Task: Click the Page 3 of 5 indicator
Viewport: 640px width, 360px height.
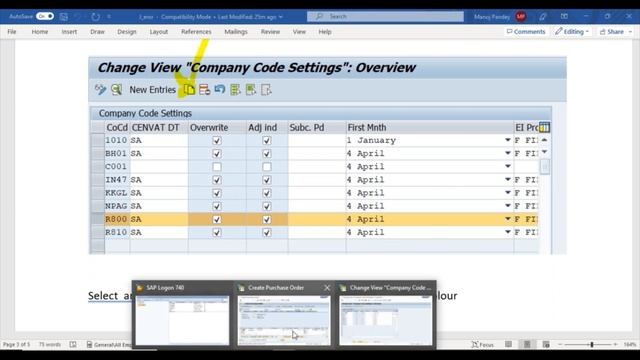Action: tap(16, 344)
